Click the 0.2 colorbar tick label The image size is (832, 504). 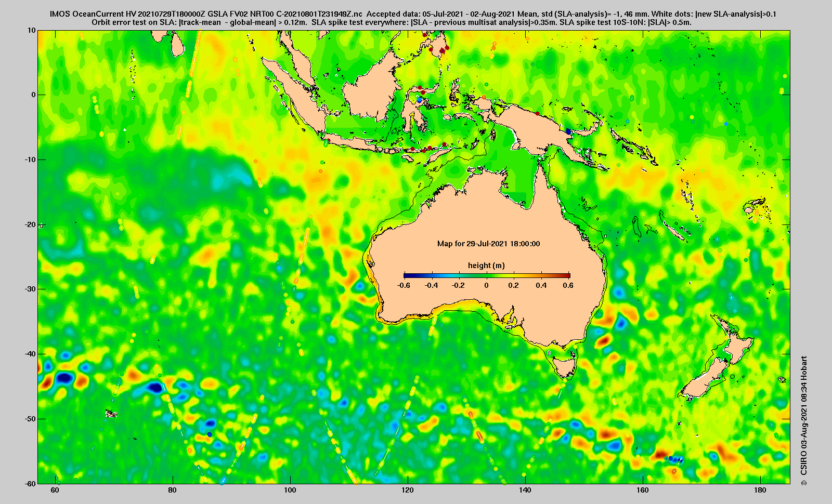coord(514,285)
